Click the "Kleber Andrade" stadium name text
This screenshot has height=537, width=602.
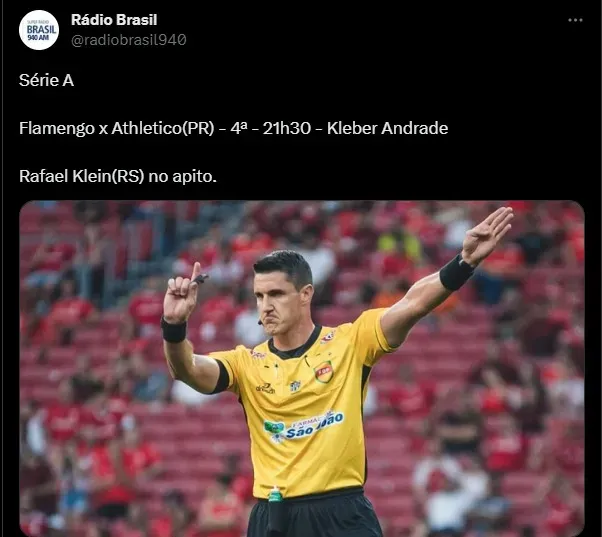(x=387, y=128)
